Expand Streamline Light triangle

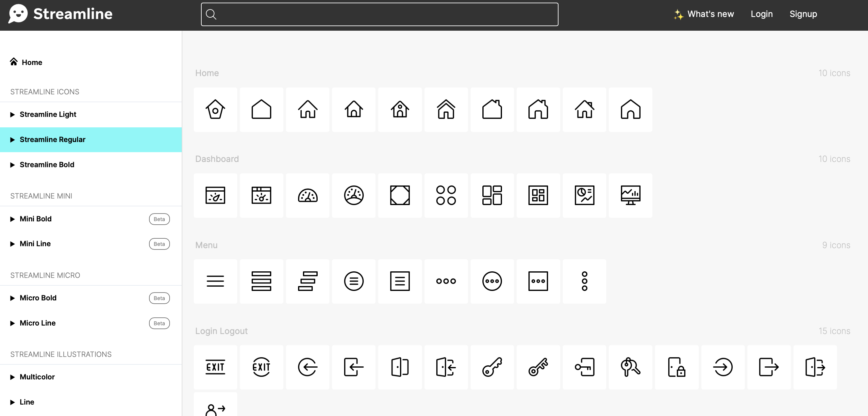point(12,114)
